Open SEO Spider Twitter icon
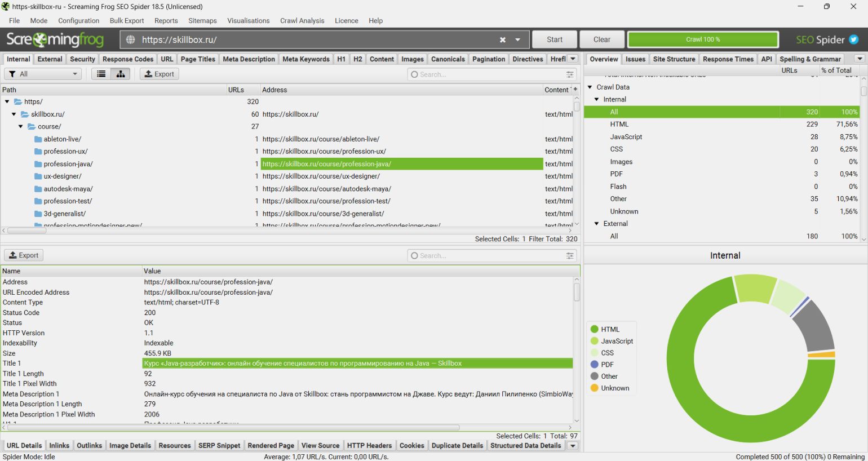868x461 pixels. pyautogui.click(x=854, y=39)
